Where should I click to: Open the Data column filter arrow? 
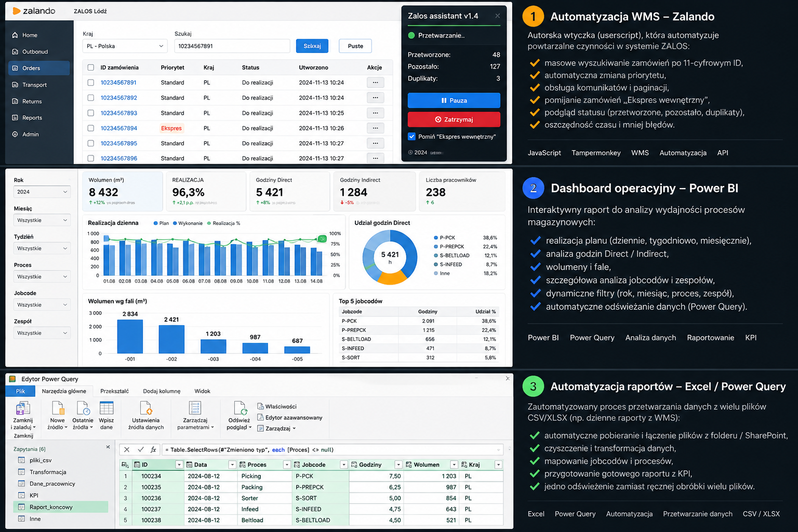232,465
